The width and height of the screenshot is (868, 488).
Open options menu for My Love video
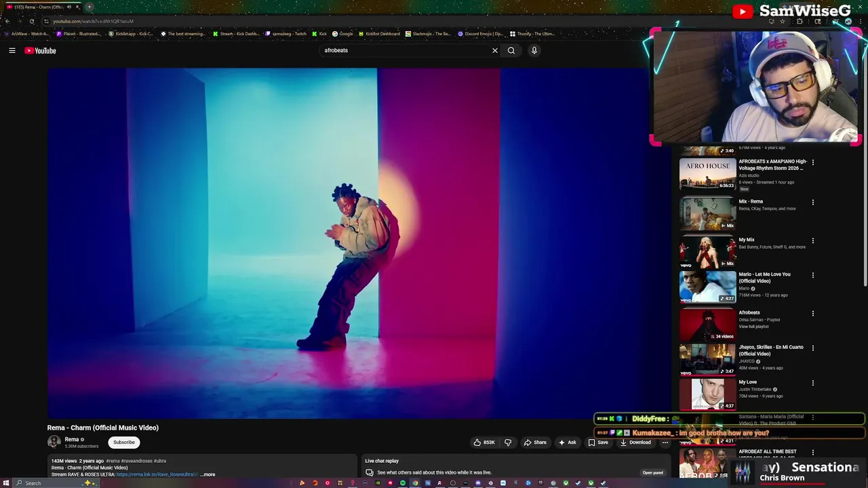[x=812, y=383]
